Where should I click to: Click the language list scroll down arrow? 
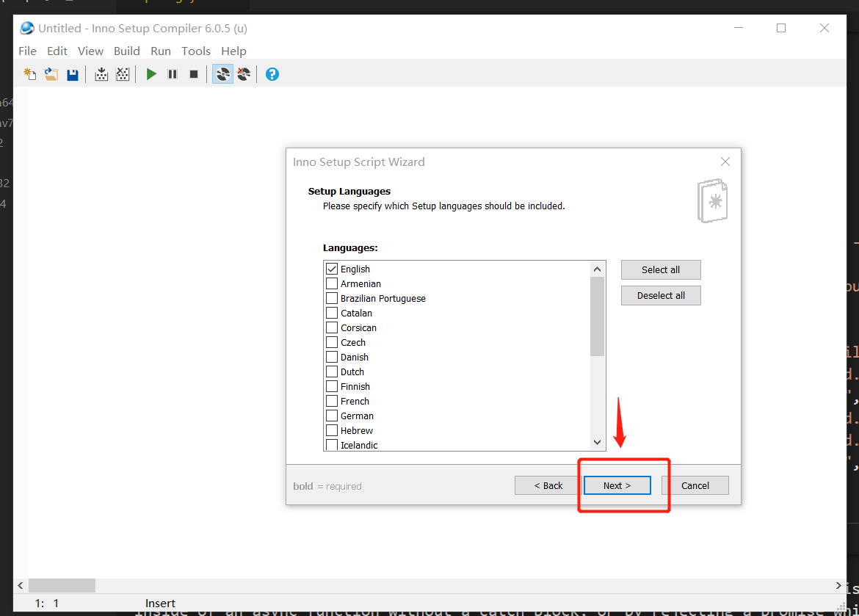coord(597,442)
